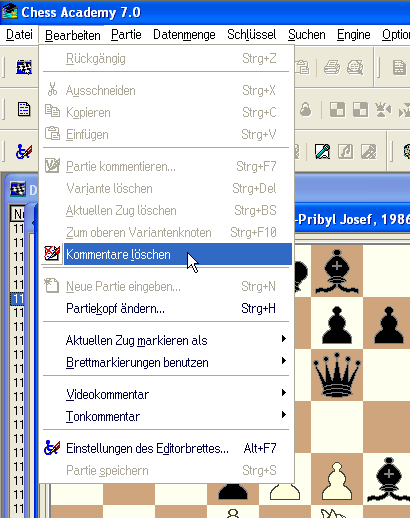
Task: Open the Schlüssel menu
Action: (x=252, y=35)
